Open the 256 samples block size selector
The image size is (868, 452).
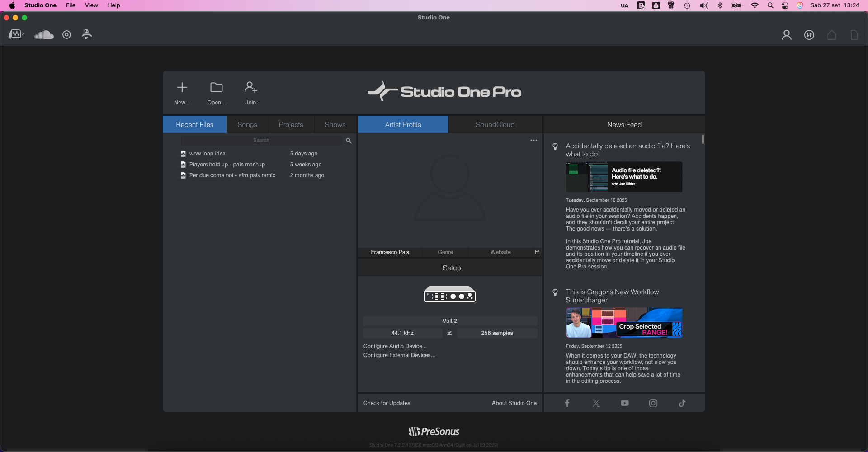497,333
